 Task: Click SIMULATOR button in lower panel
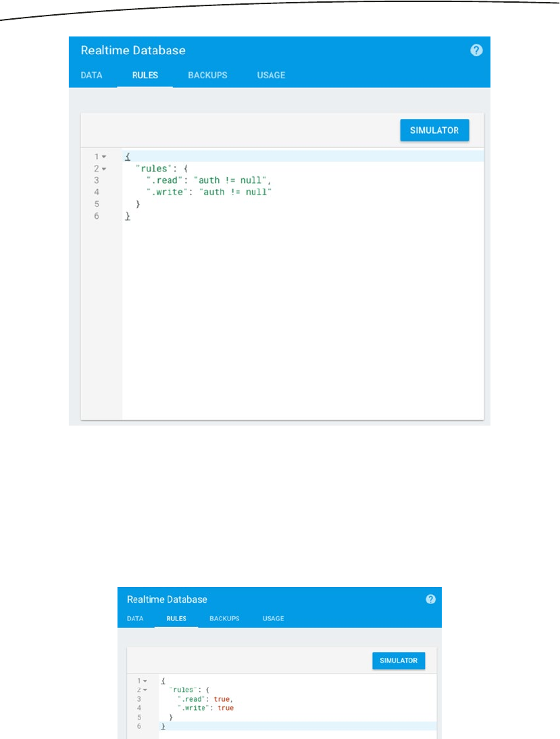click(399, 660)
